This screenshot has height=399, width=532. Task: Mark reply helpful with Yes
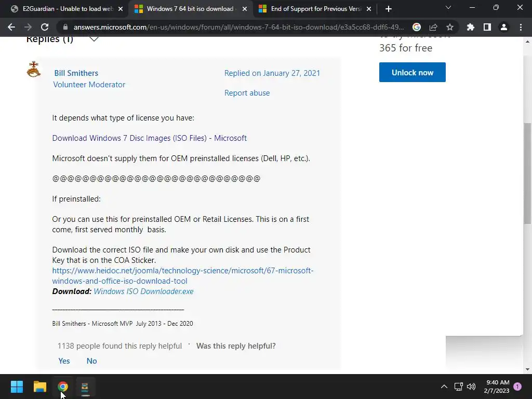(x=64, y=361)
